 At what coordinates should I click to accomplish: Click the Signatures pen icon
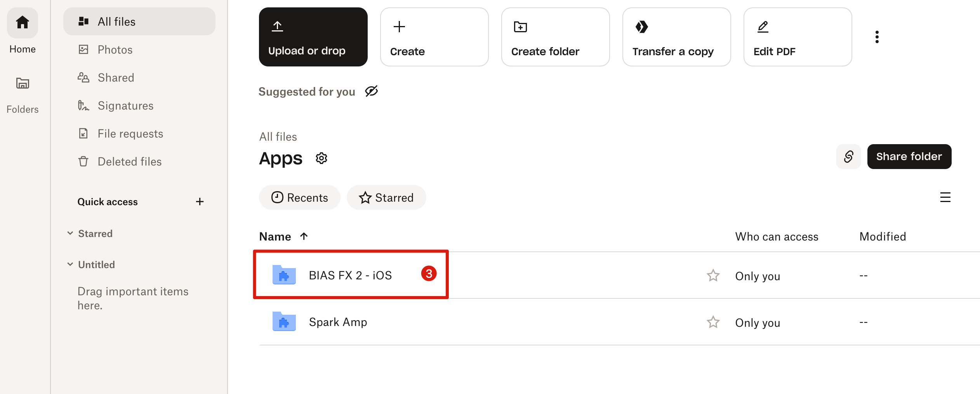[83, 105]
